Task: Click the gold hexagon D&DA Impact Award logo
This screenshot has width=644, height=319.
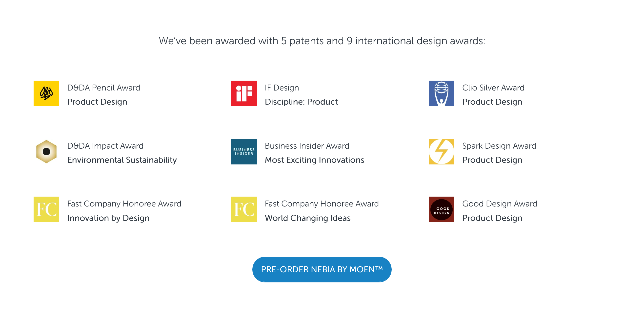Action: coord(46,152)
